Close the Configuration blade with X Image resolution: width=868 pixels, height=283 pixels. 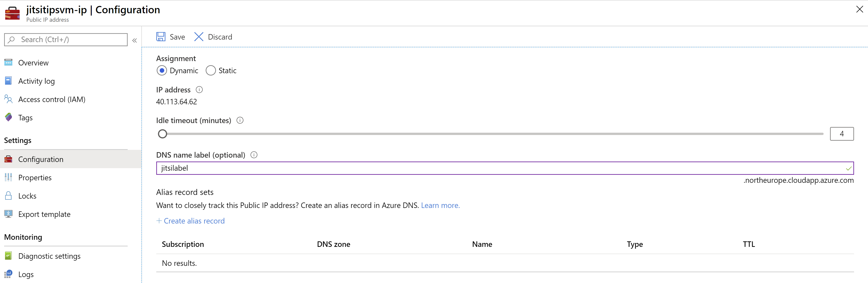click(x=859, y=9)
